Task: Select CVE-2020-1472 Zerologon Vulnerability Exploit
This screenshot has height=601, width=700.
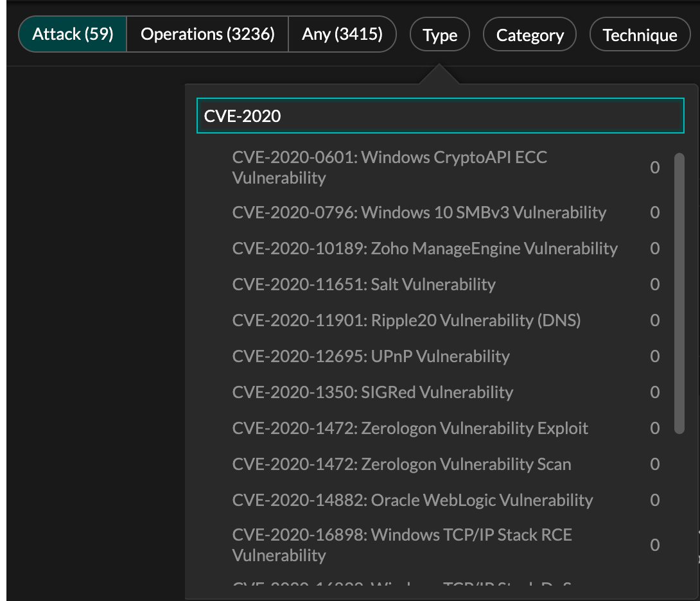Action: (x=446, y=428)
